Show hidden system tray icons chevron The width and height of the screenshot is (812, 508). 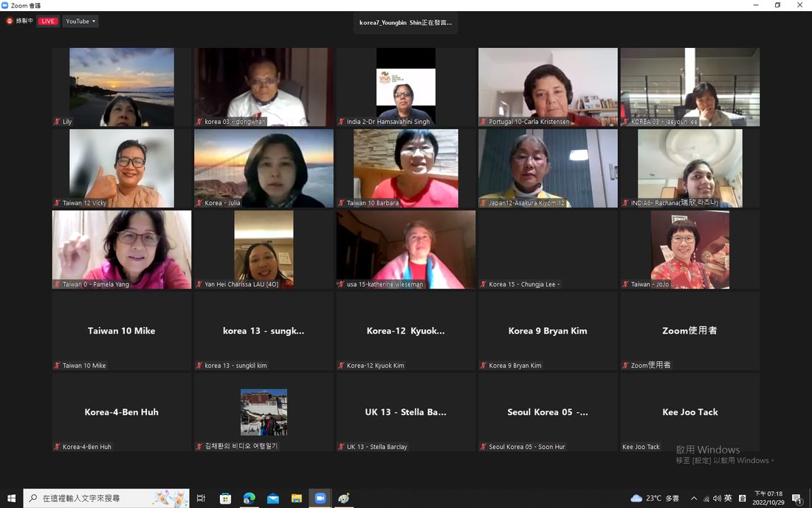tap(693, 498)
